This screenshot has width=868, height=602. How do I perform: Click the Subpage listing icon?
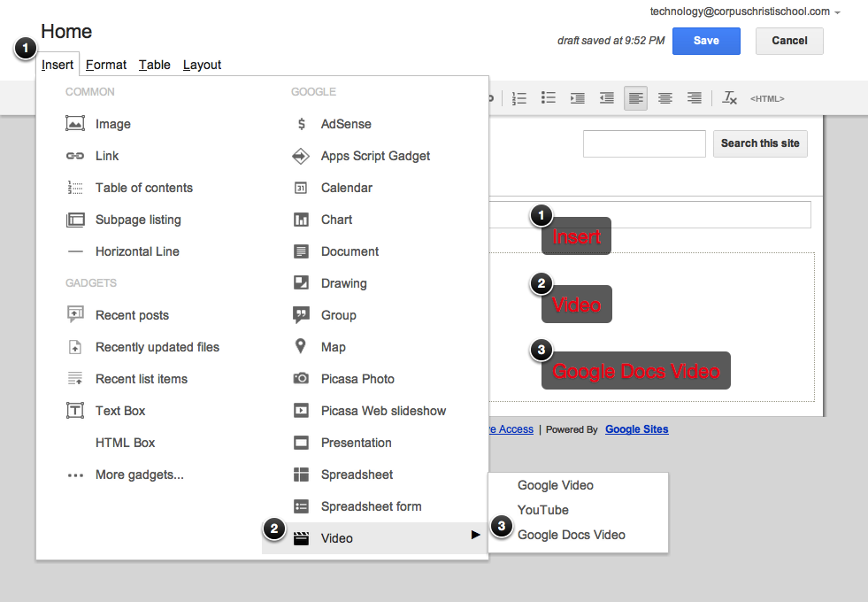click(x=75, y=220)
